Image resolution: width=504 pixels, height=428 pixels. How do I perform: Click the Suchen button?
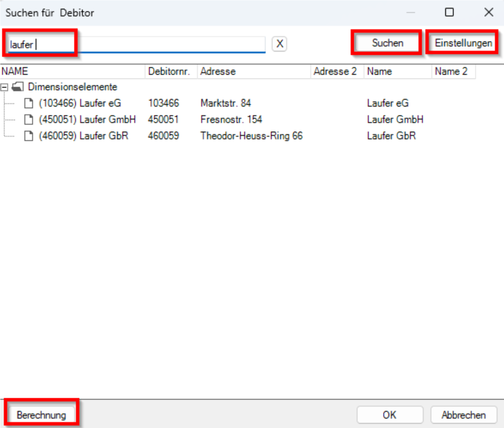pos(387,43)
